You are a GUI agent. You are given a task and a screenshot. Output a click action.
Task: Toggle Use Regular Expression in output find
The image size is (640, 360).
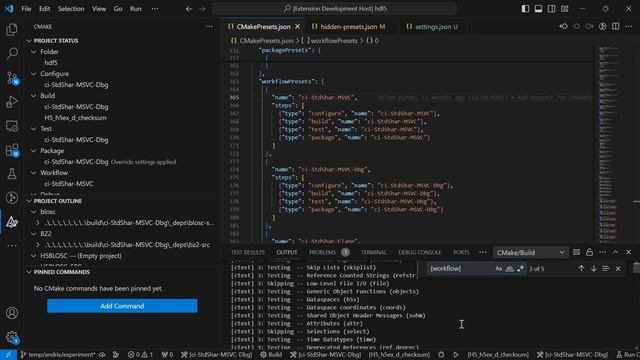tap(520, 269)
